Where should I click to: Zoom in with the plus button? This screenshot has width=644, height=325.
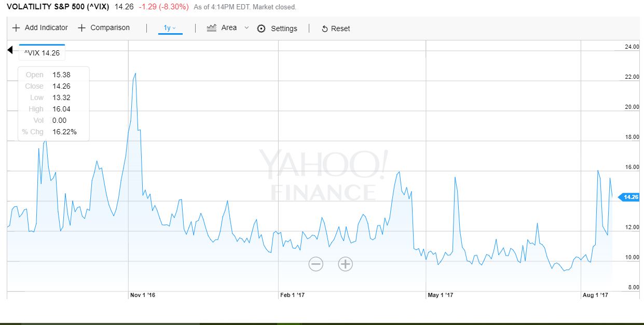345,264
